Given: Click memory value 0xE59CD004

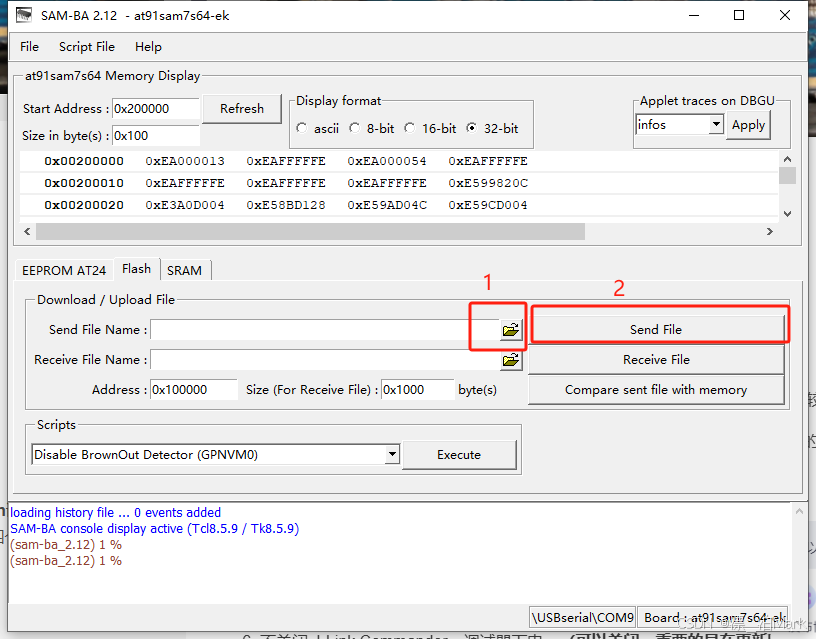Looking at the screenshot, I should [488, 205].
